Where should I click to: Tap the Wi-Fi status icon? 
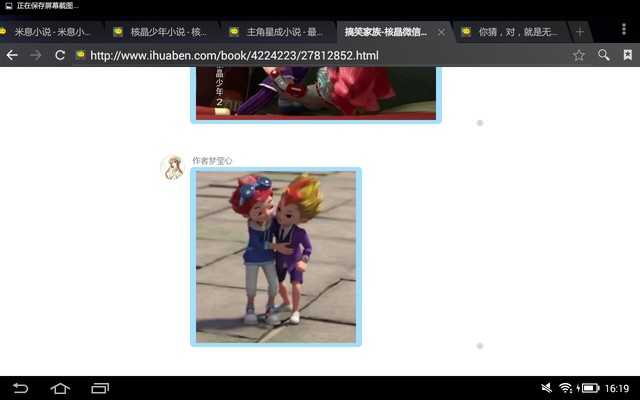click(x=566, y=388)
